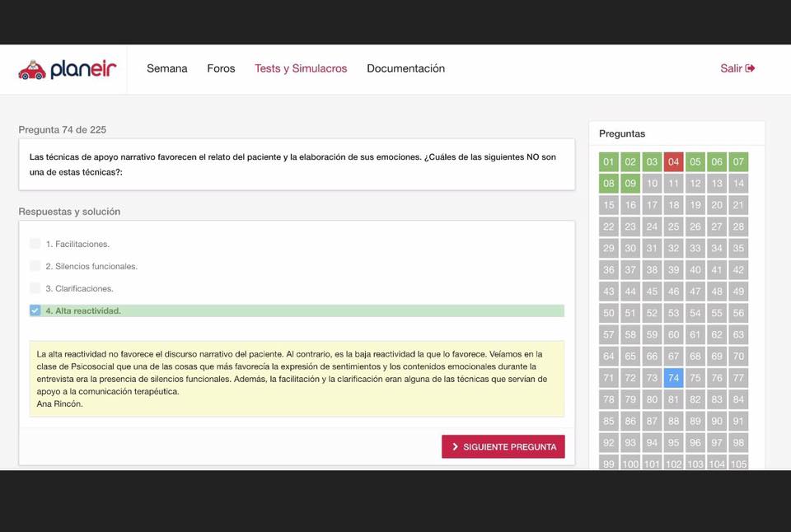Jump to question 08 tile
The width and height of the screenshot is (791, 532).
point(608,184)
